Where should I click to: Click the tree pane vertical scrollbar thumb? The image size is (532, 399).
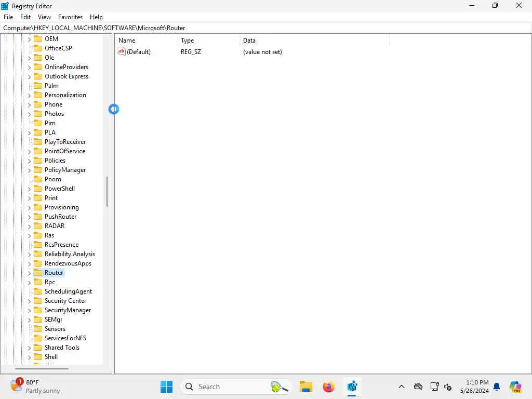pyautogui.click(x=107, y=192)
